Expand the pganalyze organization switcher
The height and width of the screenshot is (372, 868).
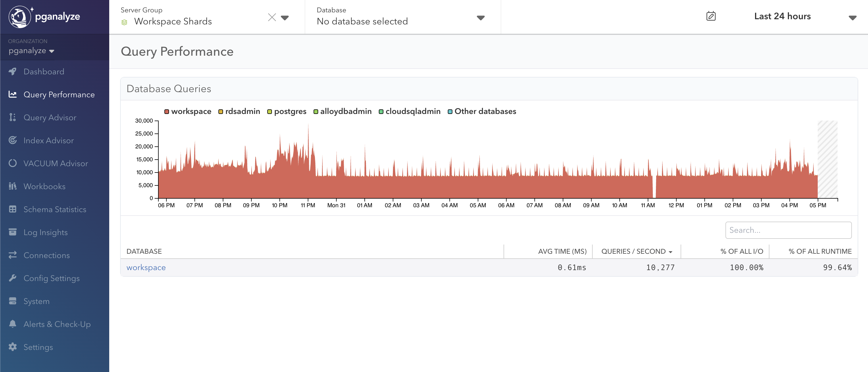[31, 51]
